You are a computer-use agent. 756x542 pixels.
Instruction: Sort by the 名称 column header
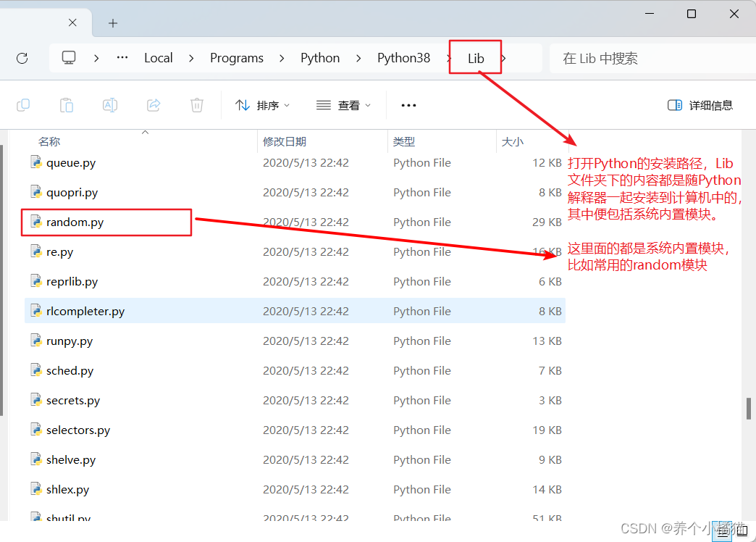[x=49, y=141]
